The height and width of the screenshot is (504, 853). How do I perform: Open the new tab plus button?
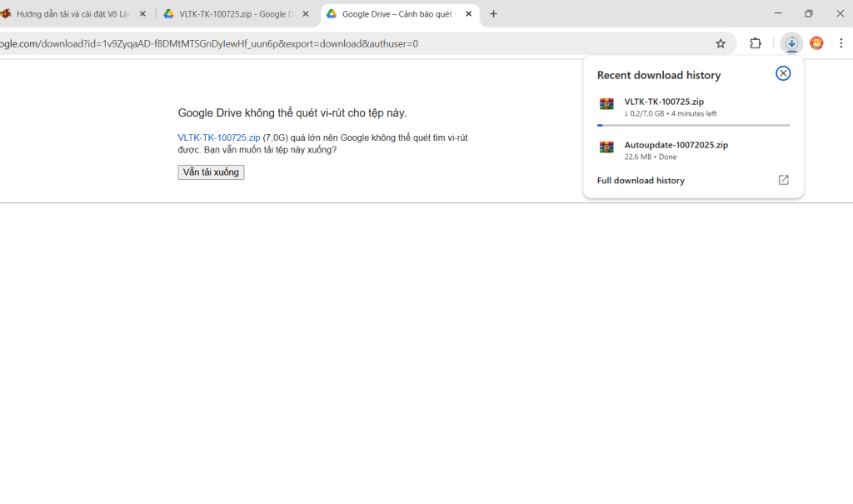tap(494, 14)
